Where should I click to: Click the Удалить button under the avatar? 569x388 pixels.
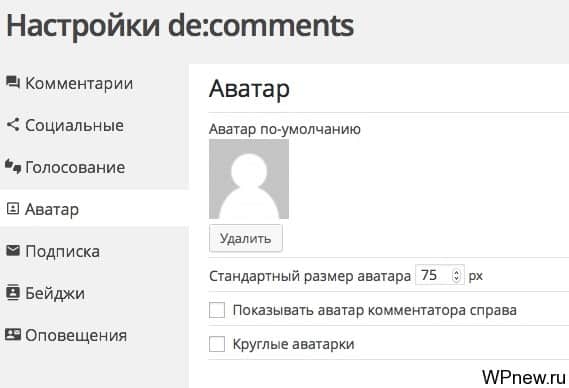click(246, 238)
